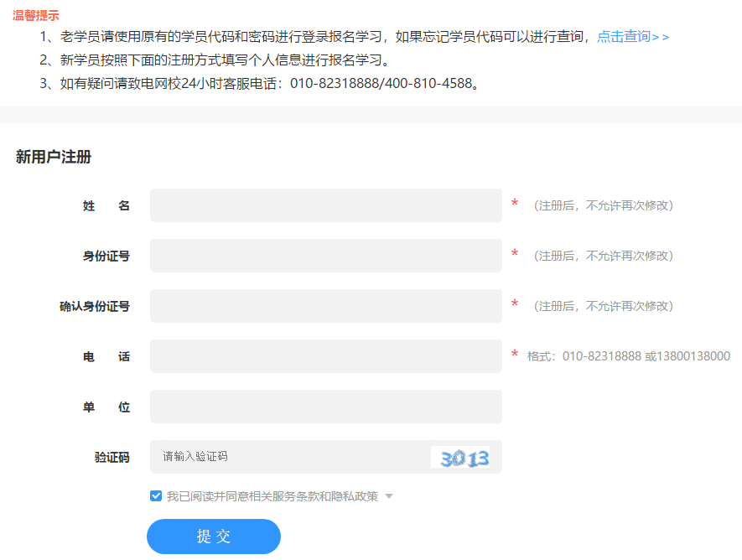Click the 身份证号 text box
Viewport: 742px width, 560px height.
pos(325,256)
